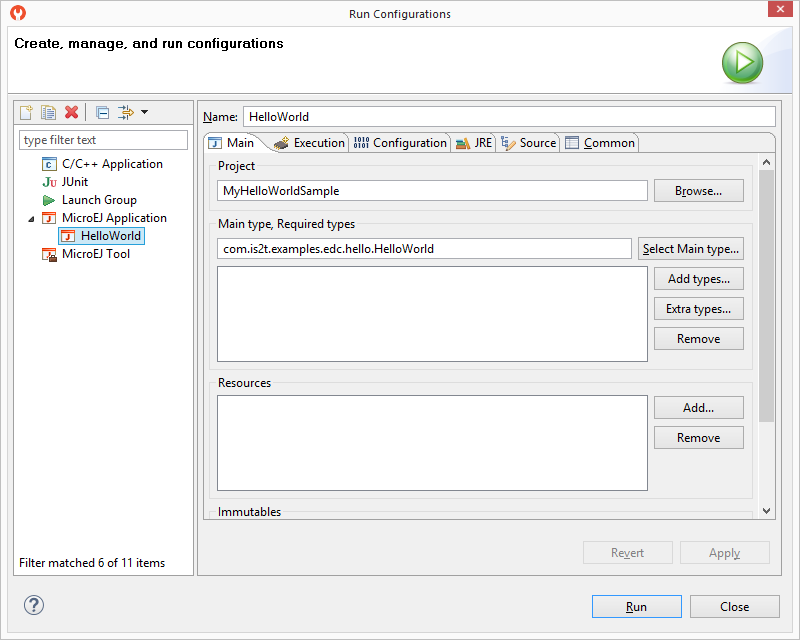
Task: Delete selected configuration with red X
Action: 71,112
